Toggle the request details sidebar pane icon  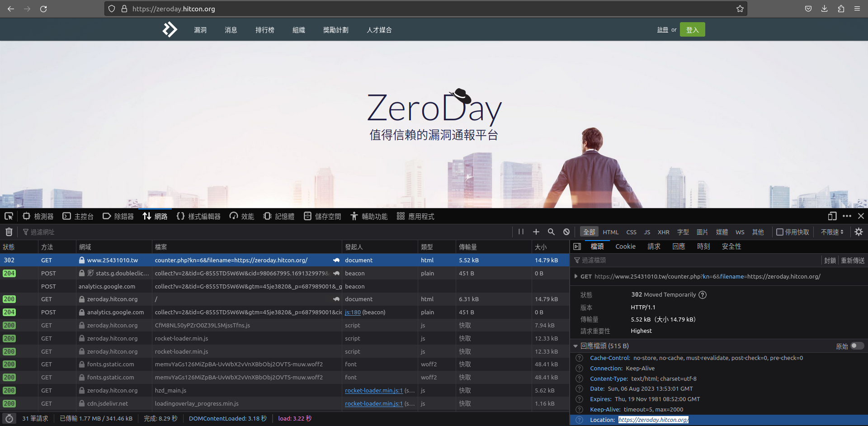tap(577, 246)
